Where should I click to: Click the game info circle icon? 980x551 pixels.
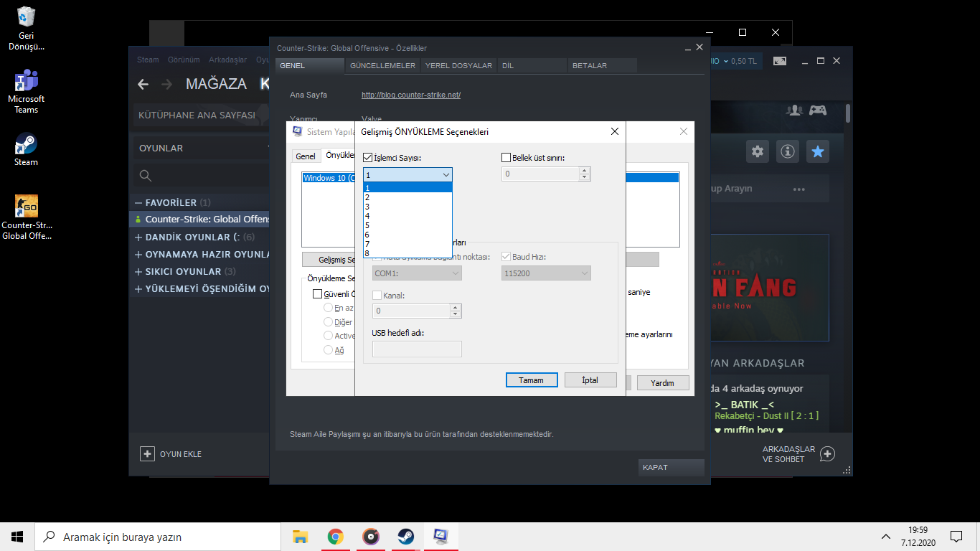pyautogui.click(x=788, y=151)
